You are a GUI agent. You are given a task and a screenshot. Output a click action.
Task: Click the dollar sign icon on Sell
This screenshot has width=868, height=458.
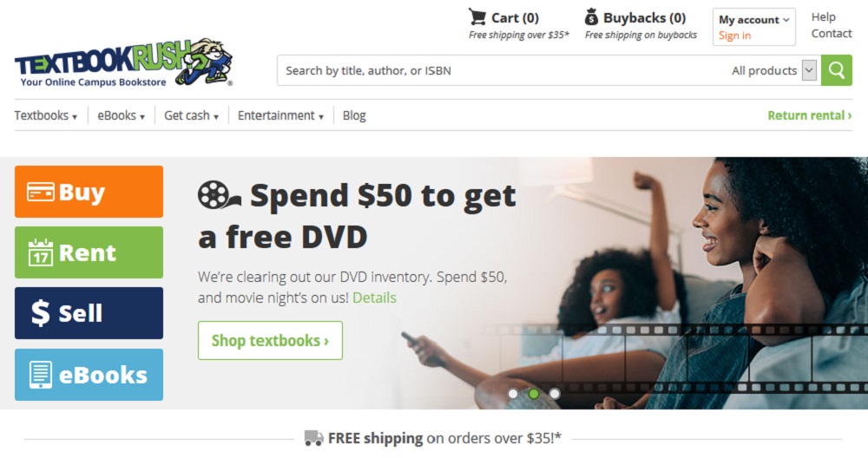41,313
